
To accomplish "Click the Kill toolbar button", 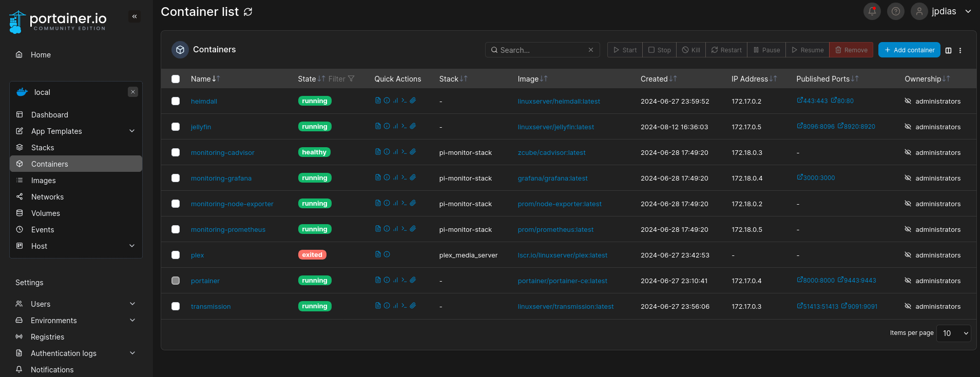I will coord(691,50).
